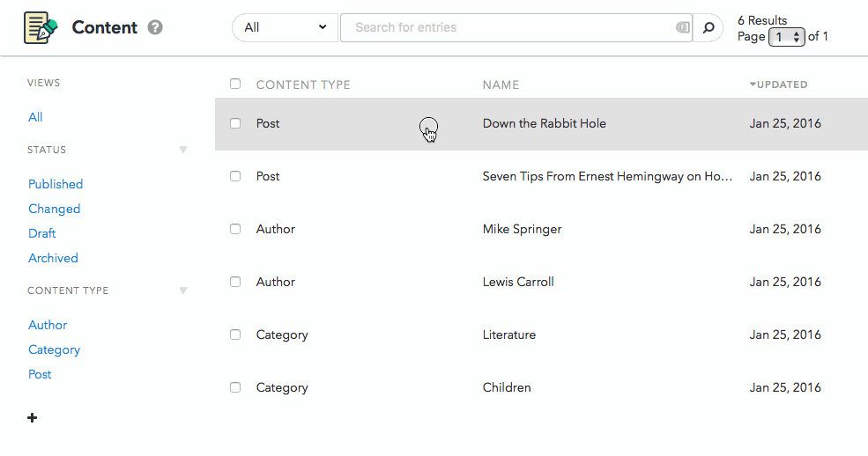Image resolution: width=868 pixels, height=456 pixels.
Task: Filter by Author content type in the sidebar
Action: click(x=48, y=325)
